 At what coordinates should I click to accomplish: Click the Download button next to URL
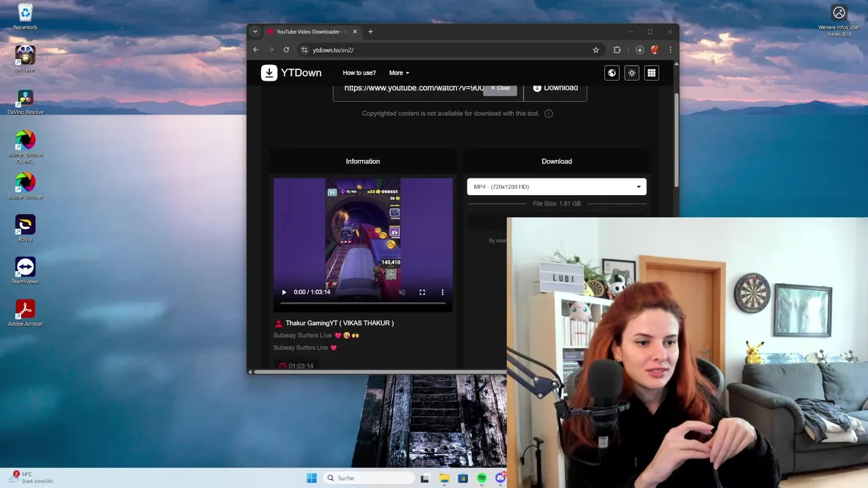click(555, 87)
